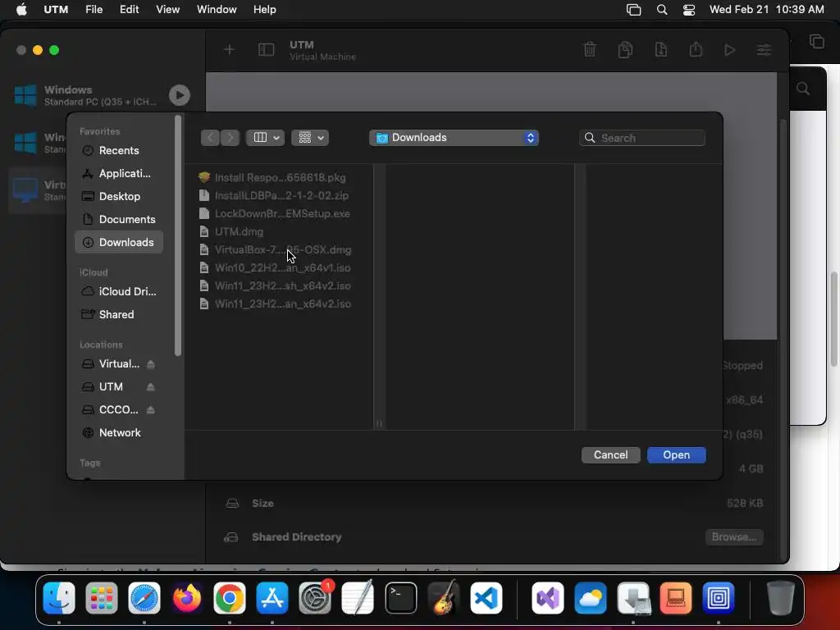840x630 pixels.
Task: Click the Open button
Action: (676, 454)
